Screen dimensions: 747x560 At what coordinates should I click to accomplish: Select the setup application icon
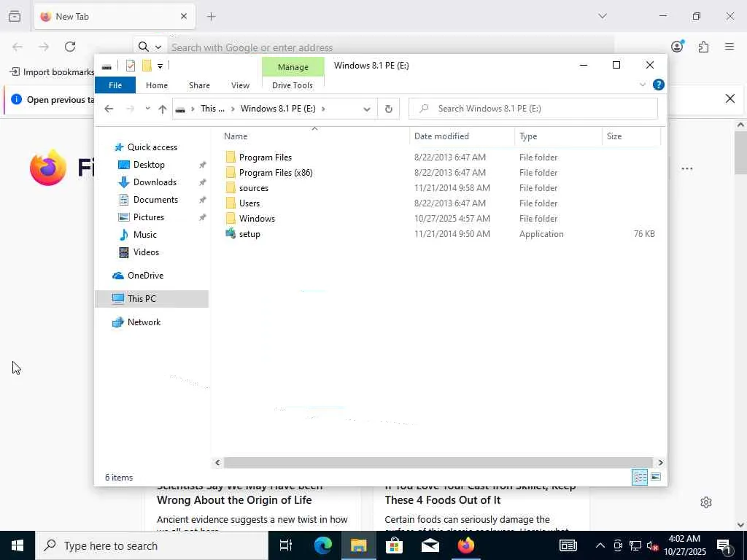click(x=231, y=233)
